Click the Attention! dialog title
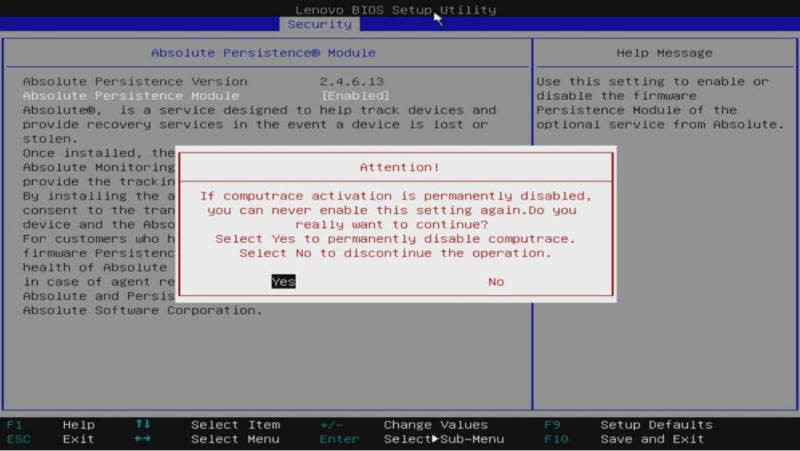 pyautogui.click(x=399, y=167)
